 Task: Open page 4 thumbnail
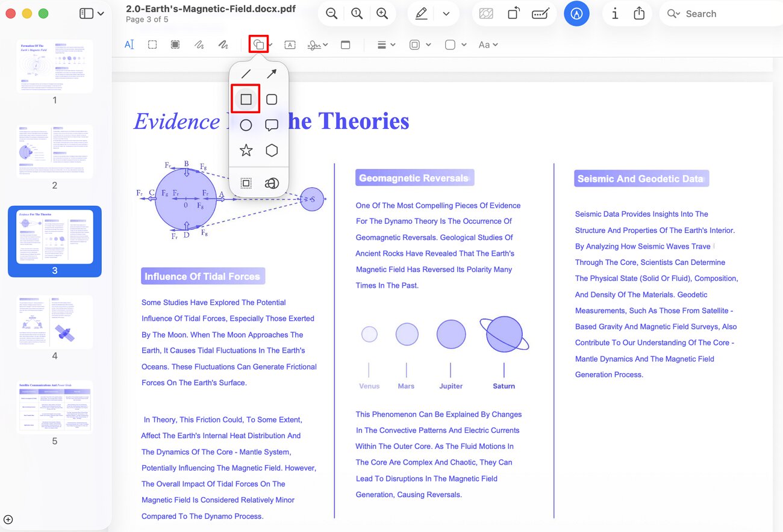click(x=55, y=322)
